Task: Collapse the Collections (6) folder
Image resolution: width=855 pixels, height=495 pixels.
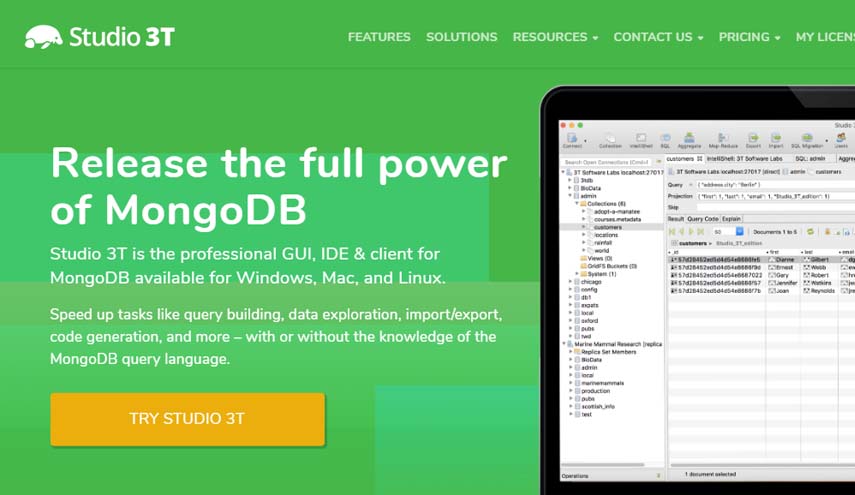Action: tap(576, 203)
